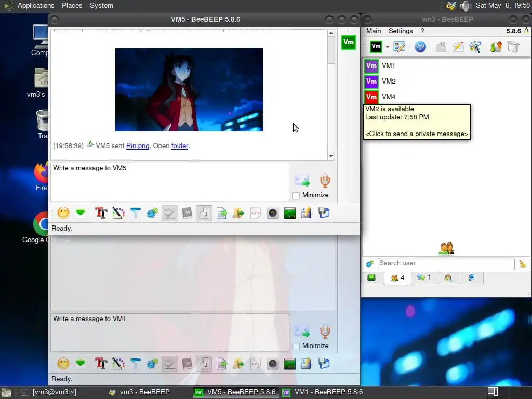Click the code snippet icon in VM5 chat
Viewport: 532px width, 399px height.
(x=256, y=213)
